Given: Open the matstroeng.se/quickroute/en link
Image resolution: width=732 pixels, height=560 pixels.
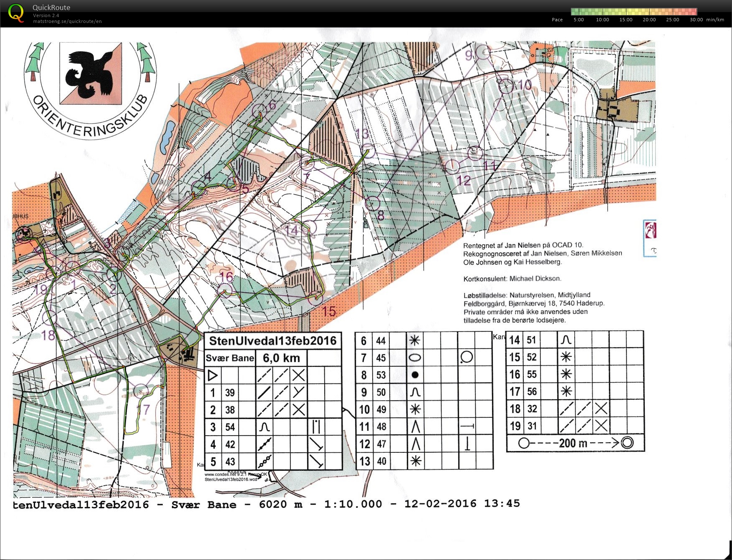Looking at the screenshot, I should [x=67, y=21].
